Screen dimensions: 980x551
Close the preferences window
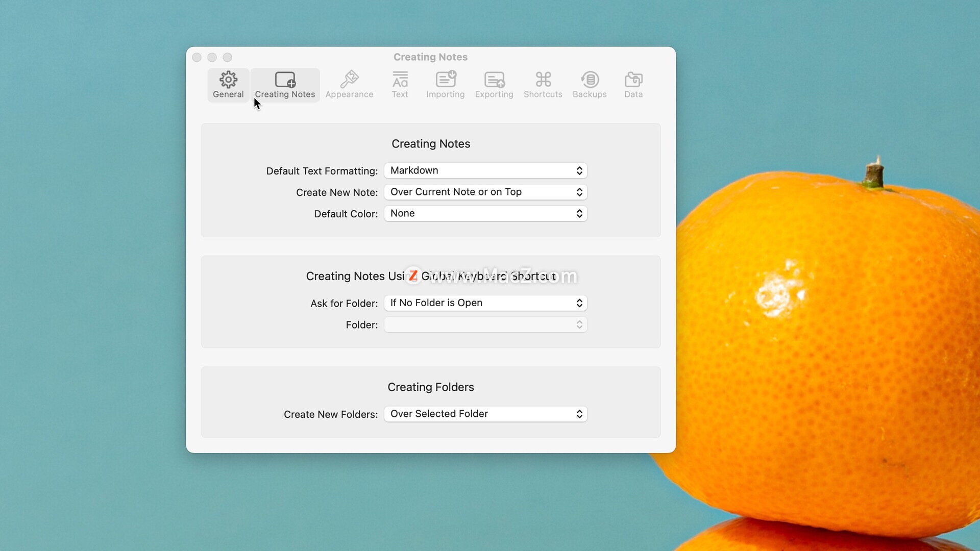point(197,57)
